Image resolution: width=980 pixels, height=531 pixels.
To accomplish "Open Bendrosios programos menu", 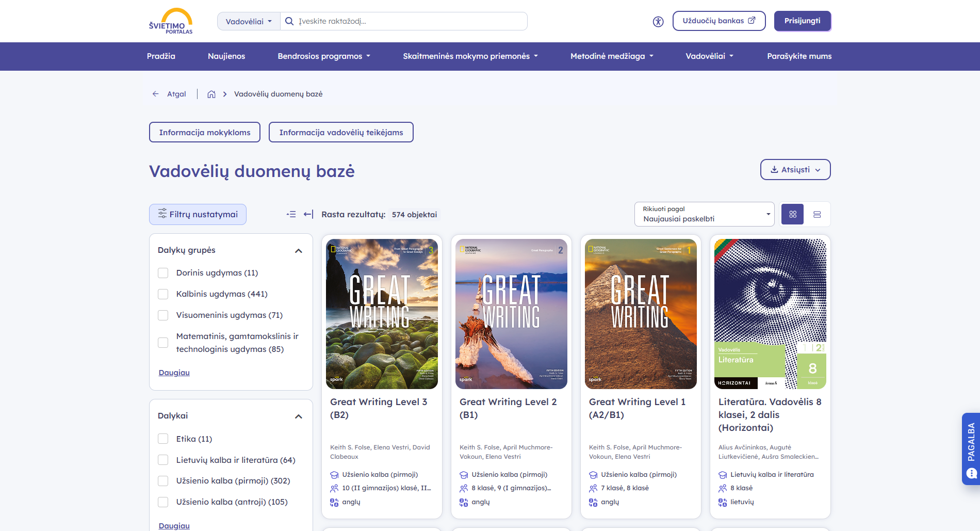I will pos(324,56).
